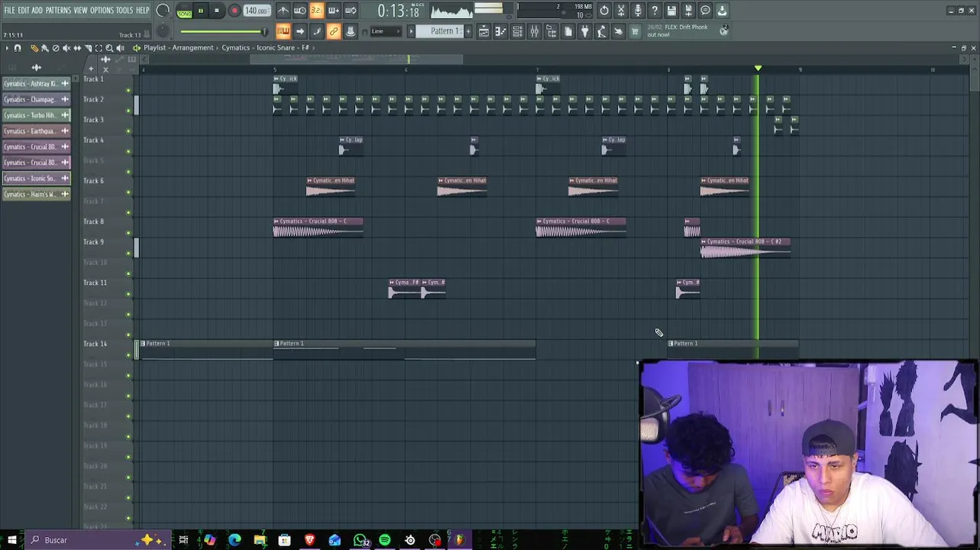The height and width of the screenshot is (550, 980).
Task: Open the PATTERNS menu
Action: [58, 10]
